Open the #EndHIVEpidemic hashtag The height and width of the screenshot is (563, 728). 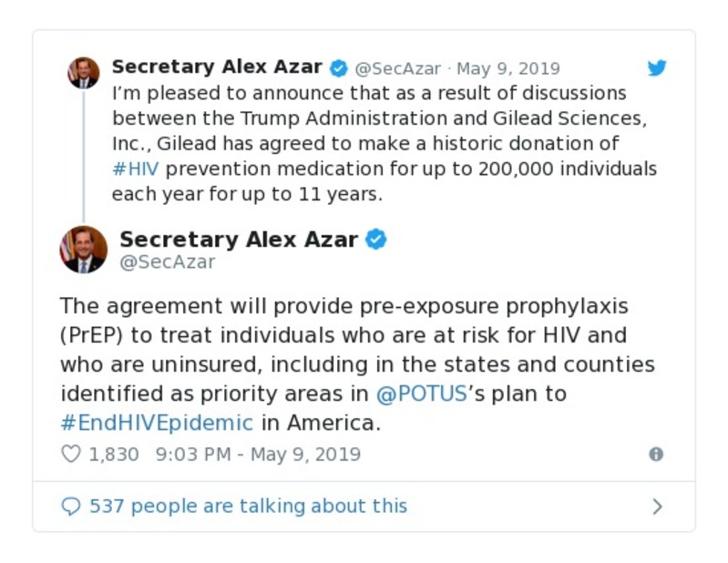click(157, 423)
